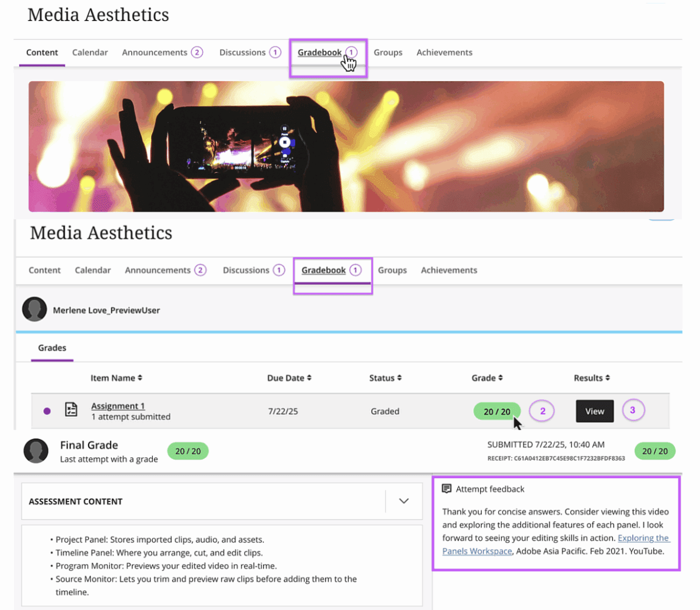Click the 20 / 20 grade pill in Assignment 1 row

[x=496, y=412]
